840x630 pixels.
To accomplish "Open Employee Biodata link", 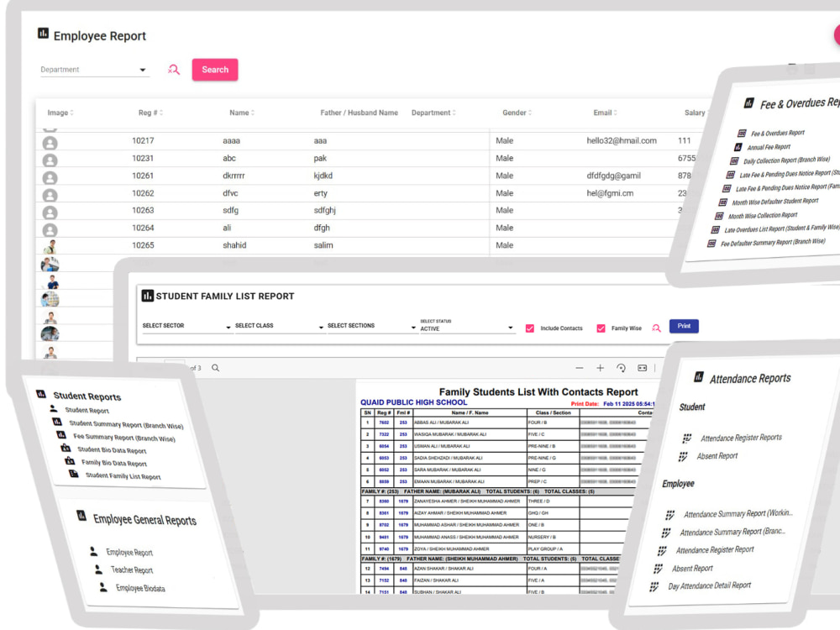I will (140, 588).
